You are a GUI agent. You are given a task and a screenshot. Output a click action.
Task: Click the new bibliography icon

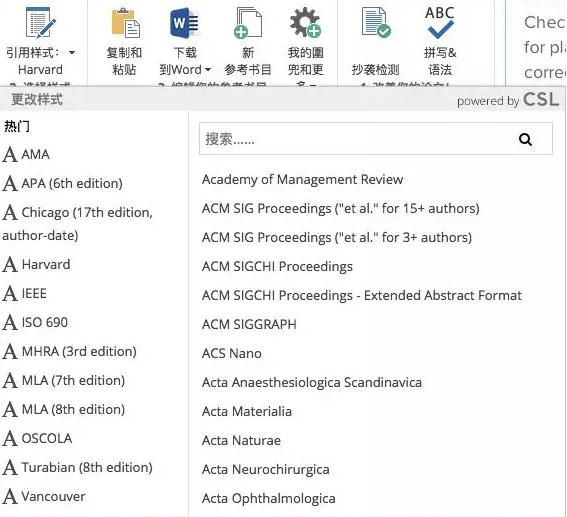(x=248, y=23)
